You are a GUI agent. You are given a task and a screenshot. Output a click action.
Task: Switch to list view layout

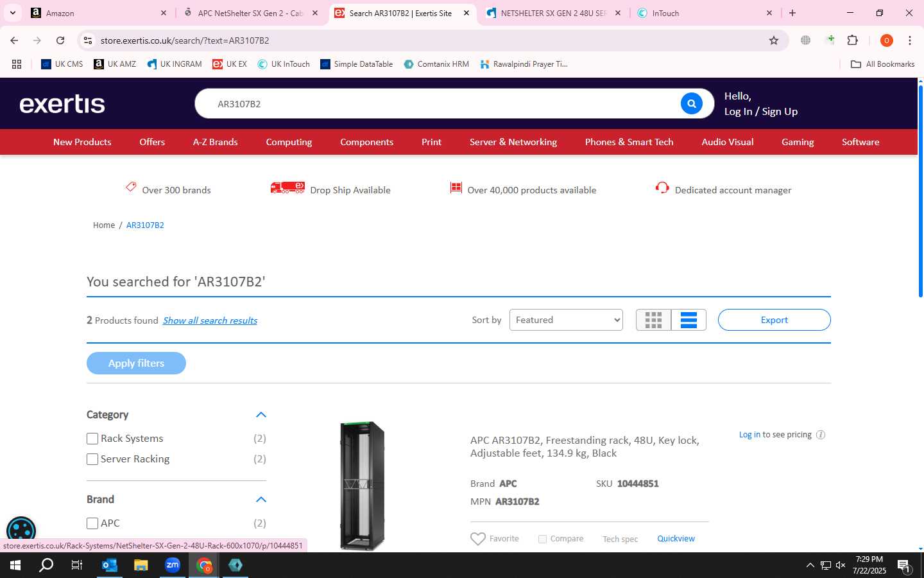point(689,320)
